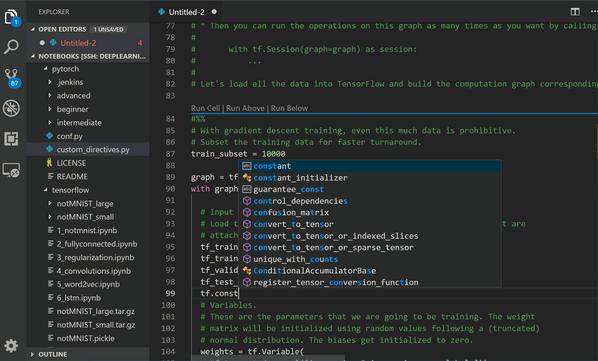Click the license icon beside LICENSE
The width and height of the screenshot is (598, 361).
click(x=50, y=163)
